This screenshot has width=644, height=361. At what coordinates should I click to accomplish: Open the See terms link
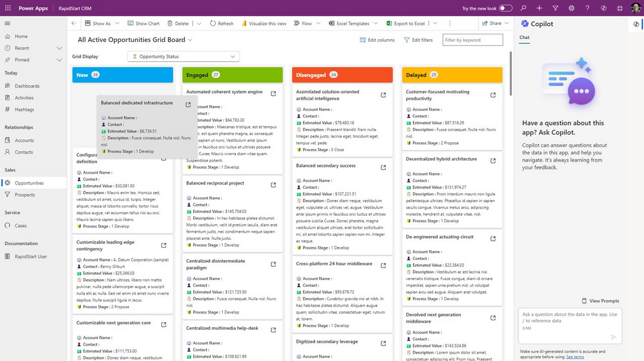point(575,357)
